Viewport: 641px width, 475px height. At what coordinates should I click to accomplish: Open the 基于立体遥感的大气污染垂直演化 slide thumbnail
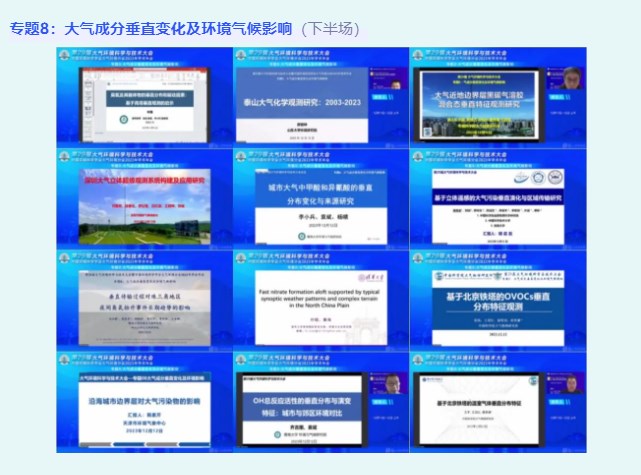click(x=495, y=198)
